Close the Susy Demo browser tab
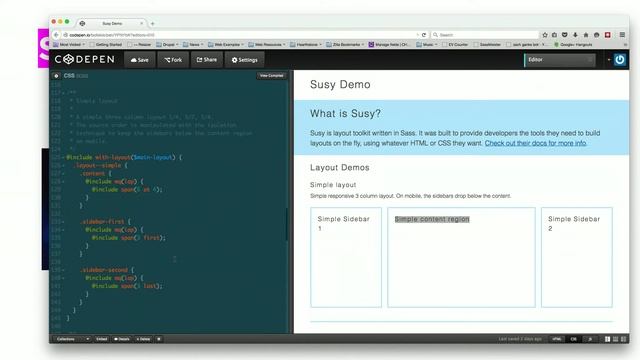640x360 pixels. click(x=142, y=24)
